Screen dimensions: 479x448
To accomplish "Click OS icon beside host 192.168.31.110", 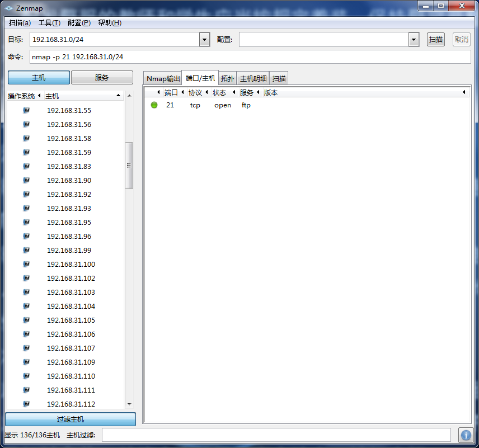I will tap(26, 376).
